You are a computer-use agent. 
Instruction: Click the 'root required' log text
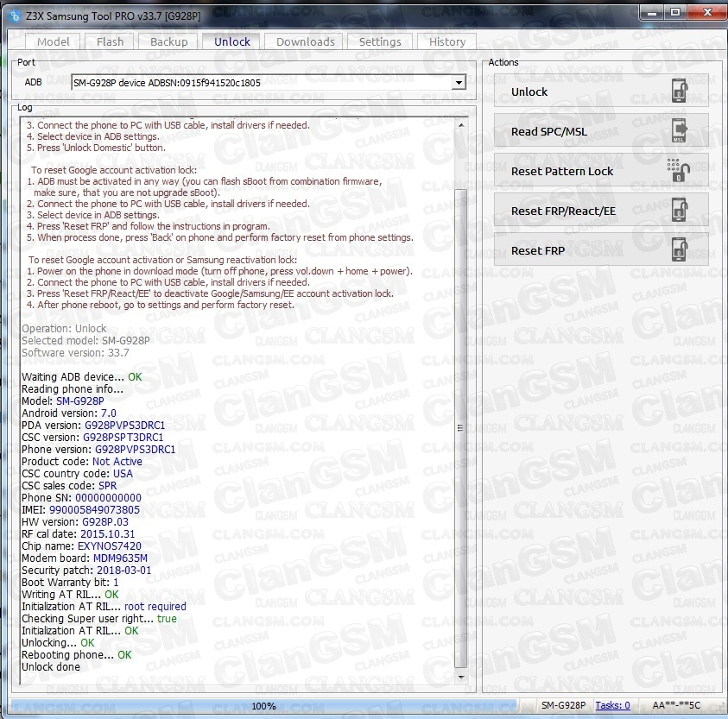(155, 606)
